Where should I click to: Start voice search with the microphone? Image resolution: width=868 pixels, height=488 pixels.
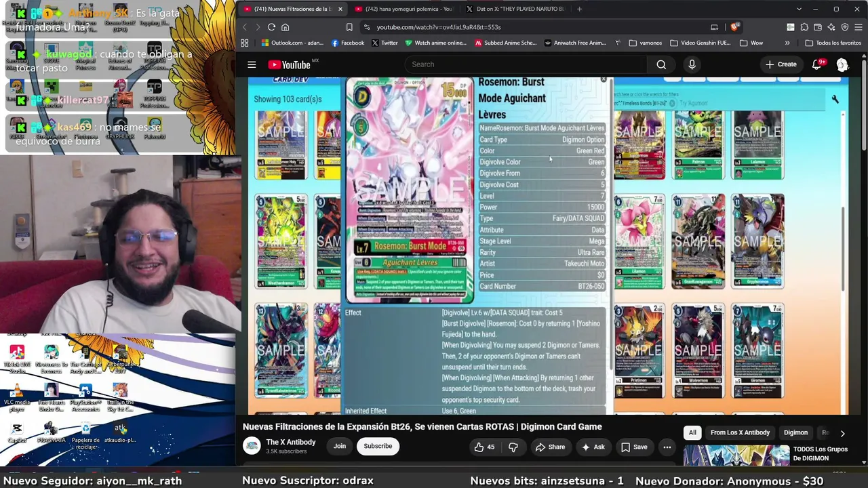click(x=692, y=64)
